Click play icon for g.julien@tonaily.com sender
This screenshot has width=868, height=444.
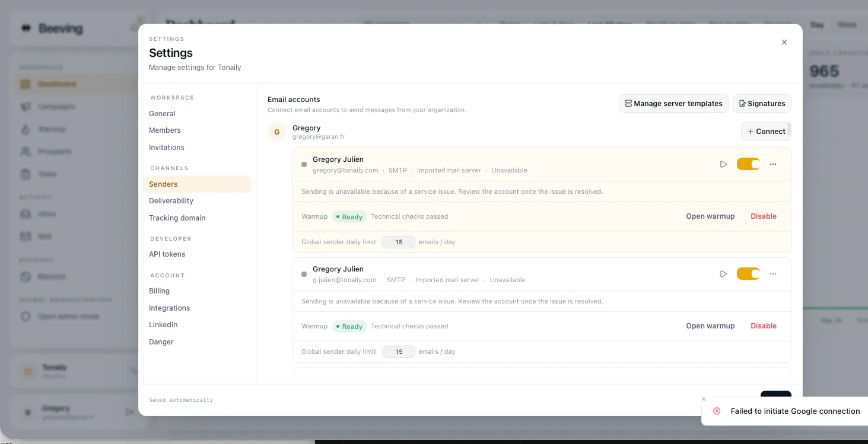[x=723, y=274]
